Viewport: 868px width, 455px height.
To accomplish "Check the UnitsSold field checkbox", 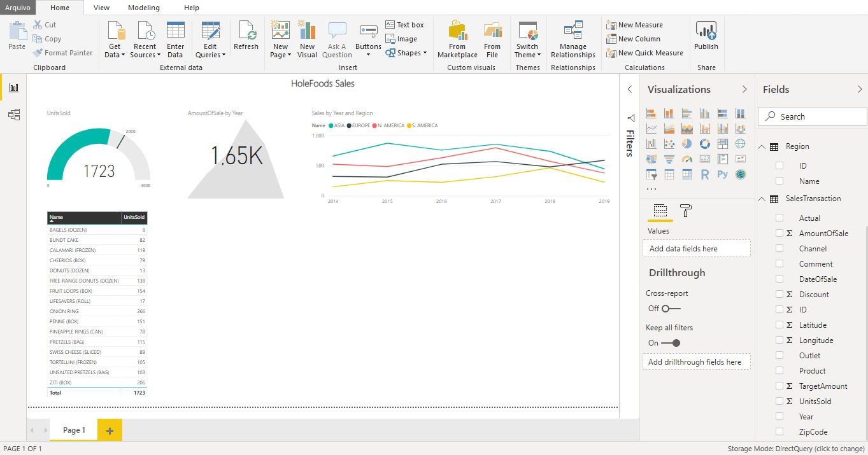I will pos(779,402).
